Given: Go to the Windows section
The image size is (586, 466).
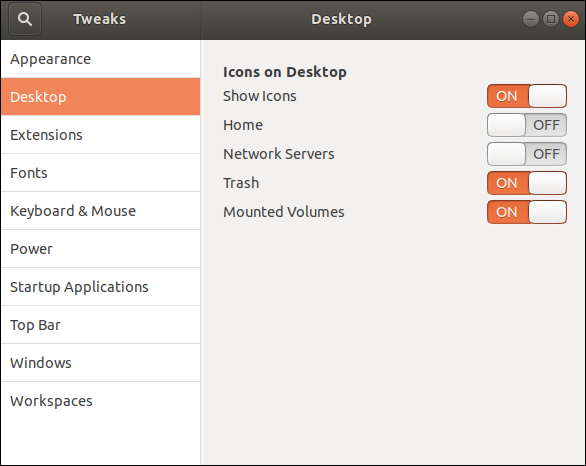Looking at the screenshot, I should (x=101, y=363).
